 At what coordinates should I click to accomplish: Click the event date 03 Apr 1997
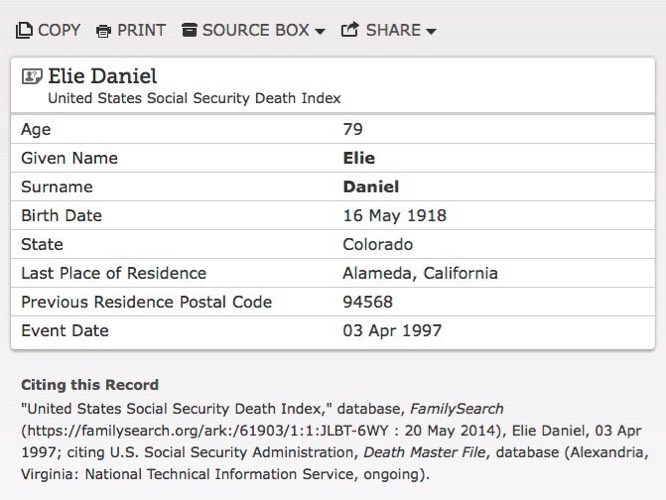point(391,331)
